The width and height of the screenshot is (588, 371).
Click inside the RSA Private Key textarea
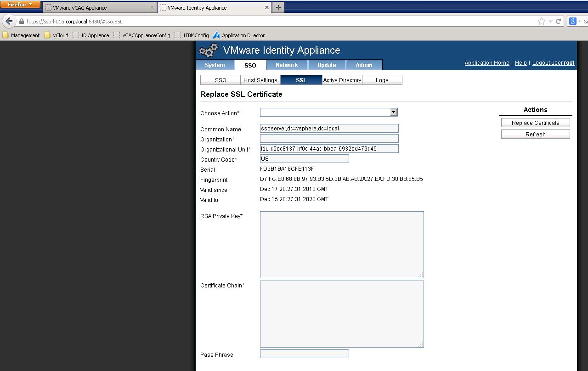click(342, 245)
